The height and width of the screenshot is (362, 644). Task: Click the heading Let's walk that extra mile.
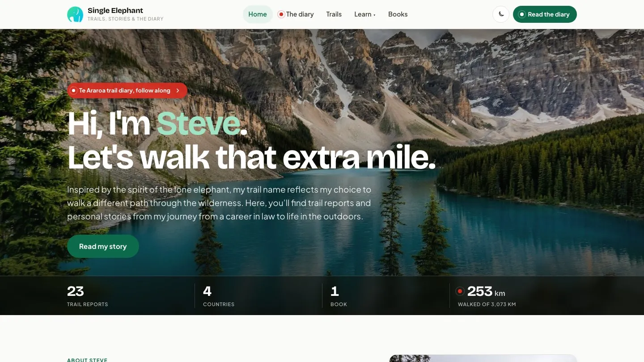coord(251,157)
